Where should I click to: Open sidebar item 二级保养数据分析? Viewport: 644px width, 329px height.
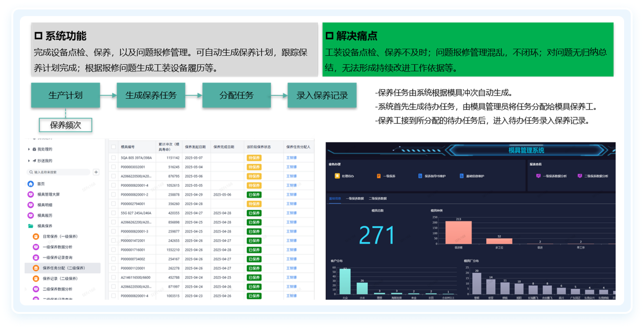point(57,289)
